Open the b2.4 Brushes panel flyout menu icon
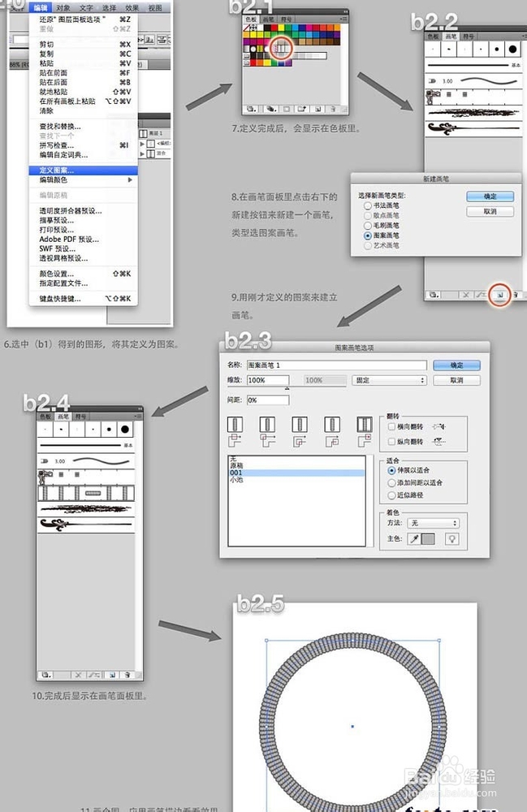The image size is (527, 812). [138, 416]
